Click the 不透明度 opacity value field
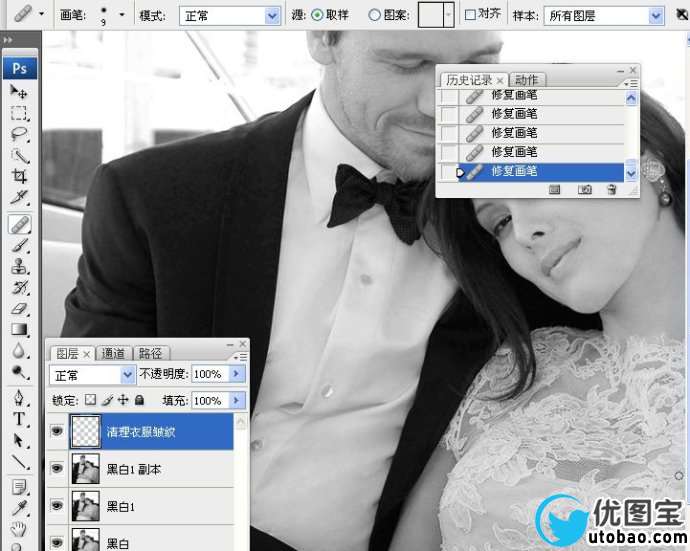 [x=210, y=374]
